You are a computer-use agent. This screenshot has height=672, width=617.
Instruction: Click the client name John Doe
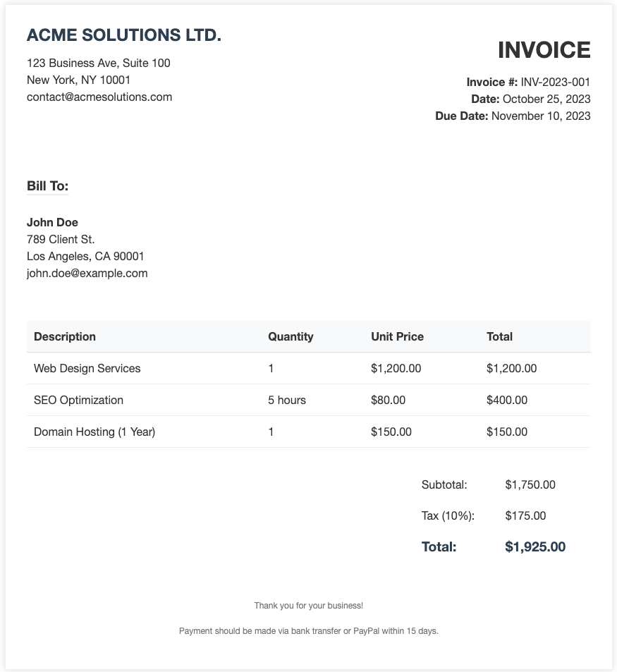(x=52, y=223)
